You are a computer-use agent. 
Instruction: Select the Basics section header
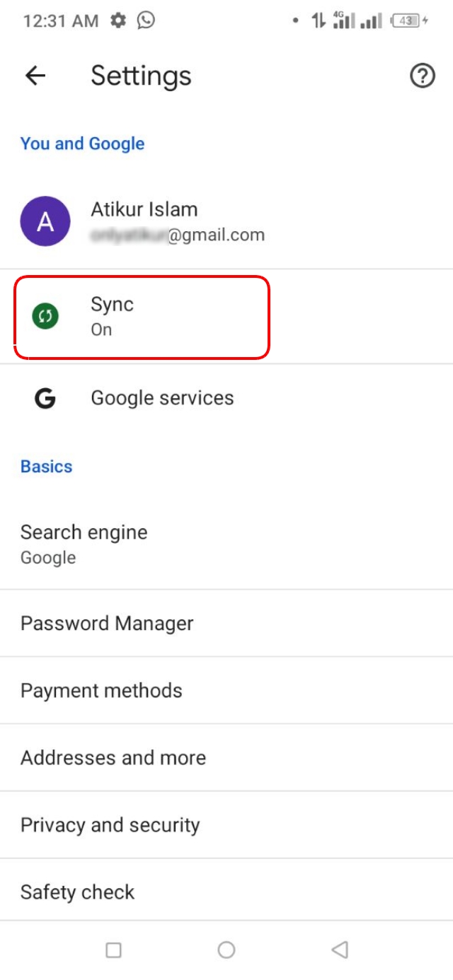tap(46, 466)
